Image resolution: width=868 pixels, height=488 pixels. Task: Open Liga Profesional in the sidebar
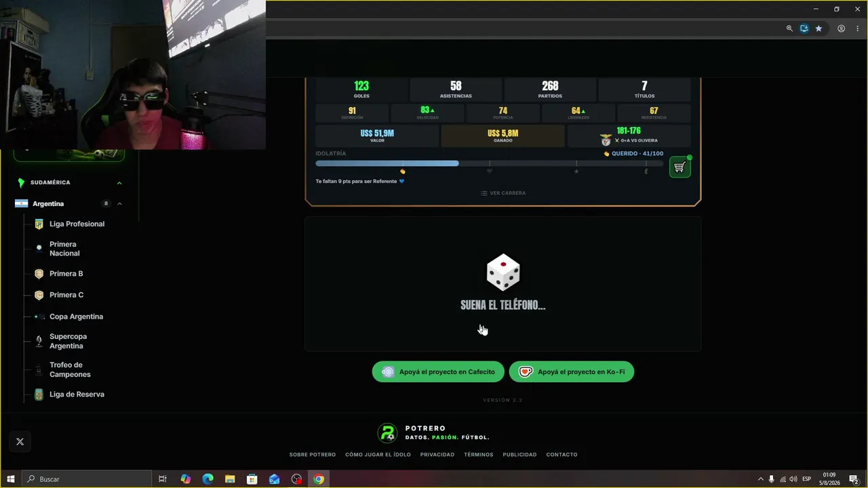coord(77,224)
